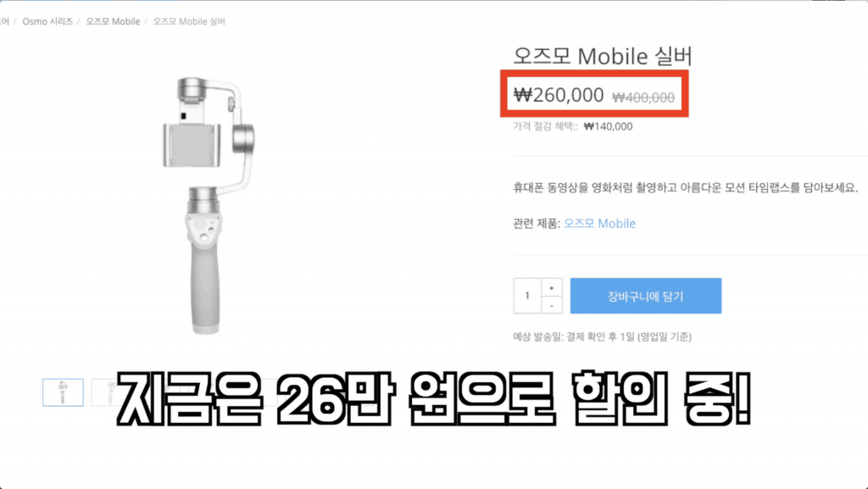This screenshot has height=489, width=868.
Task: Select the second product thumbnail
Action: [x=105, y=392]
